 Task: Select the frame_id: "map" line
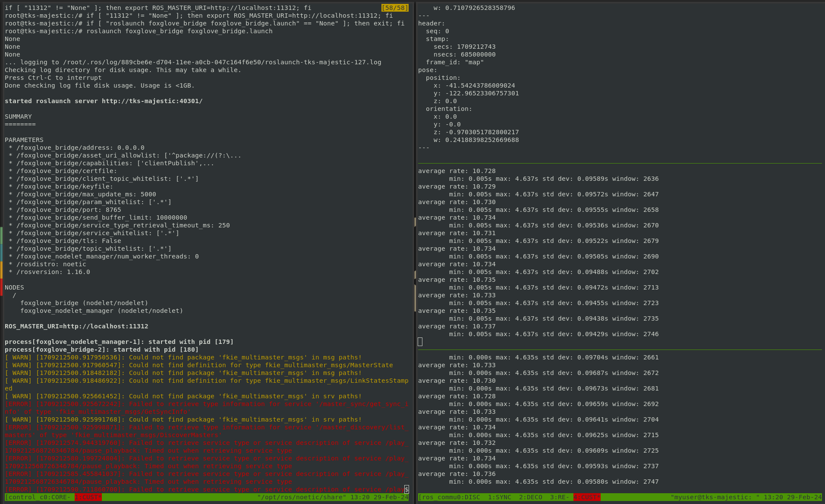coord(455,62)
